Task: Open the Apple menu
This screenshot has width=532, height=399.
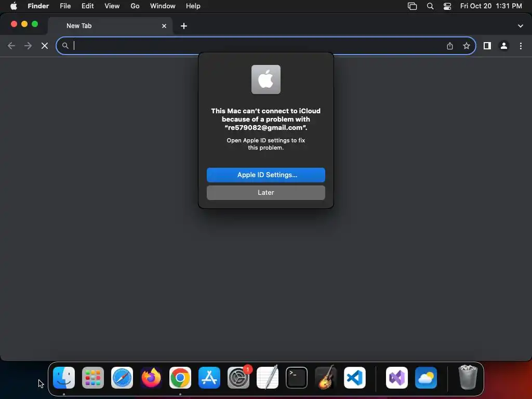Action: pyautogui.click(x=14, y=6)
